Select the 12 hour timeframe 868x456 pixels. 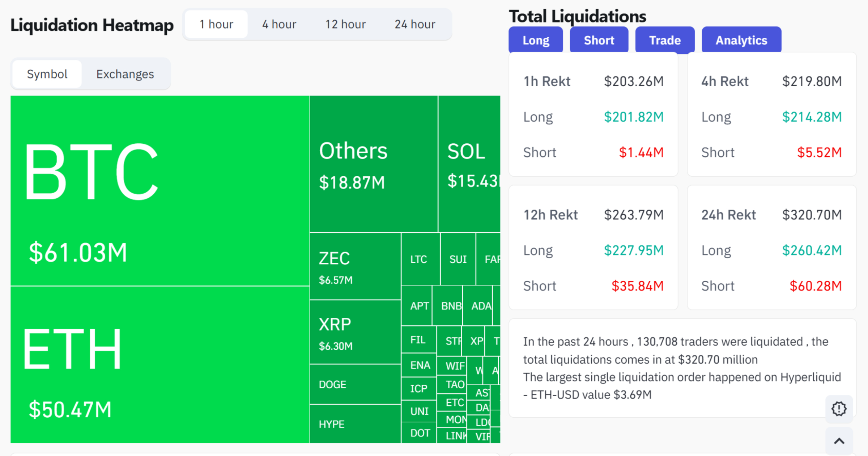click(345, 24)
